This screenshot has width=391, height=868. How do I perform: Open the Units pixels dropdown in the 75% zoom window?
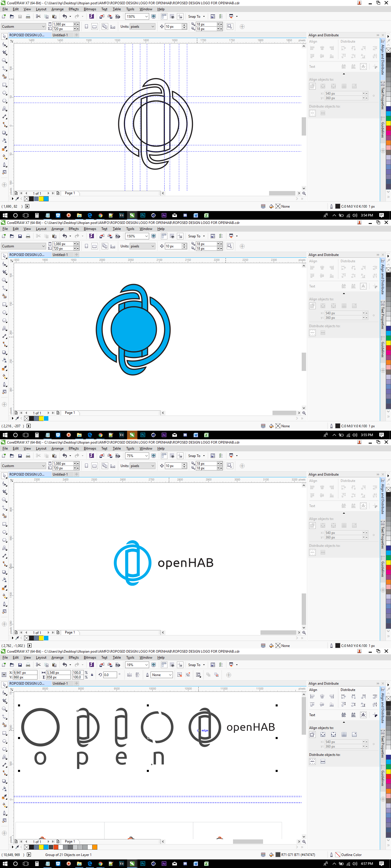pos(153,466)
